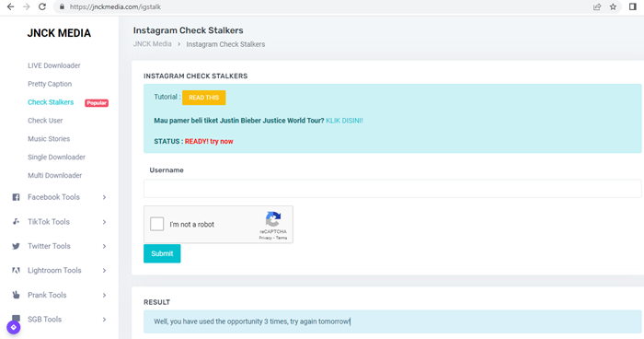Screen dimensions: 644x339
Task: Click the Facebook Tools icon
Action: tap(16, 197)
